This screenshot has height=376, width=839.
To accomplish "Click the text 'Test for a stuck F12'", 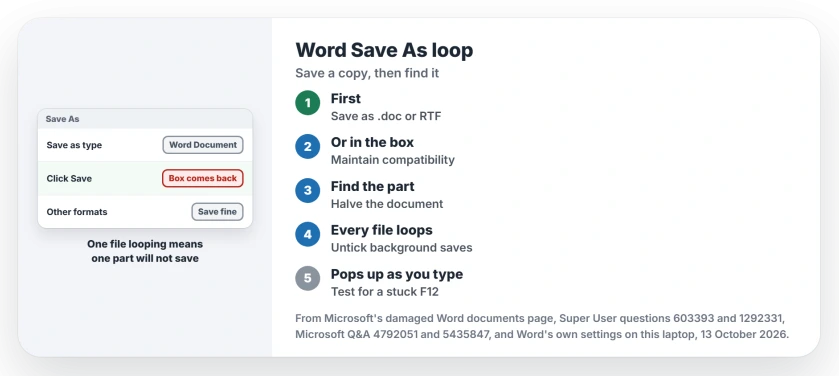I will click(x=385, y=291).
